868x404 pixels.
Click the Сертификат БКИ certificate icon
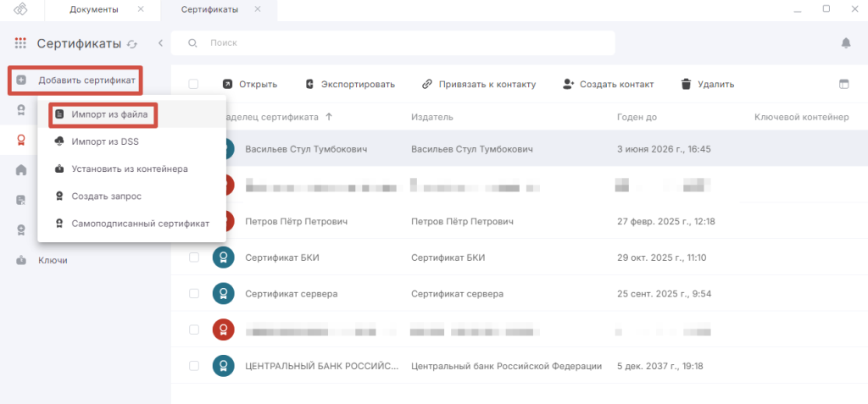click(x=223, y=257)
